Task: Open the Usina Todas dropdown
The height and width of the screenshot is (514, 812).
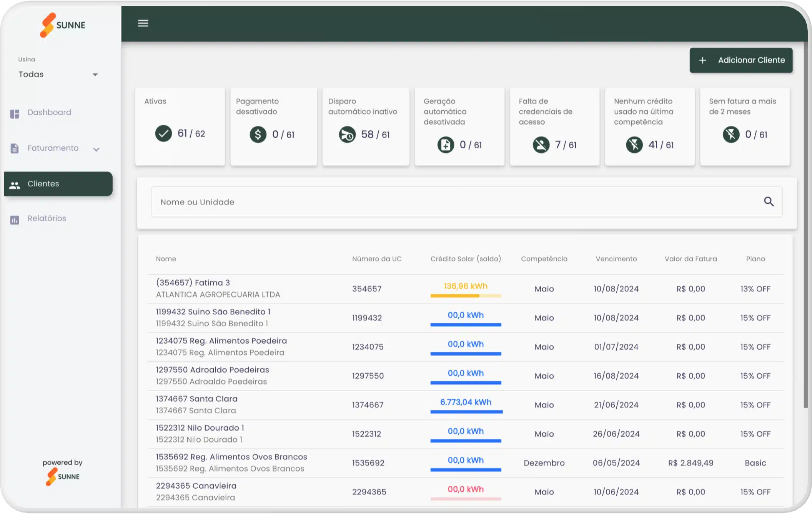Action: pyautogui.click(x=58, y=74)
